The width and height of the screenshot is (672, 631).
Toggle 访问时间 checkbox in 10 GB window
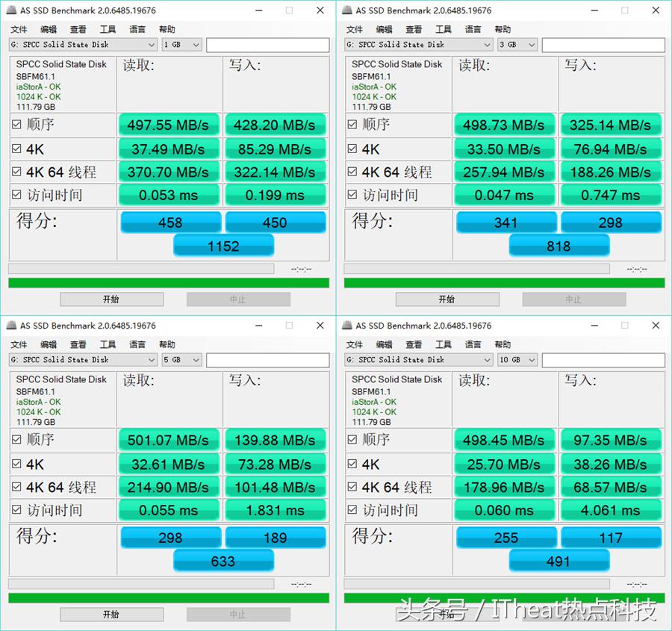click(352, 510)
